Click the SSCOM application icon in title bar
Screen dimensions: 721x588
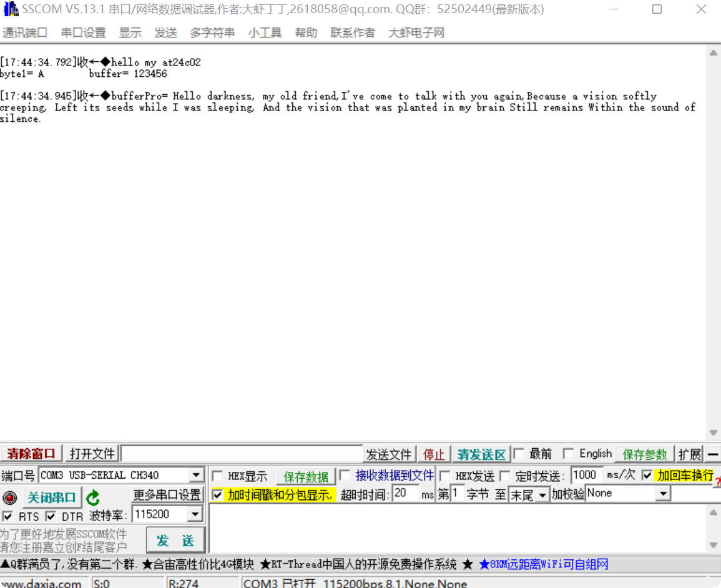tap(11, 9)
